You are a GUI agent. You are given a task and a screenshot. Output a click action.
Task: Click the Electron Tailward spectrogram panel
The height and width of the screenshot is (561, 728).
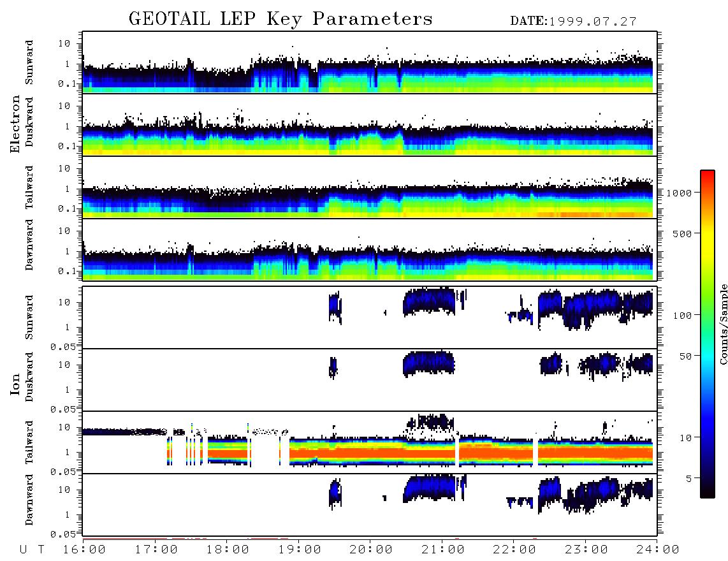coord(370,187)
